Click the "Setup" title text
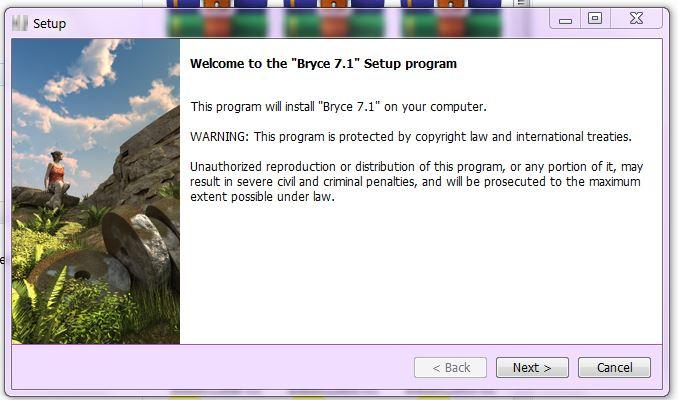The height and width of the screenshot is (400, 678). 50,23
